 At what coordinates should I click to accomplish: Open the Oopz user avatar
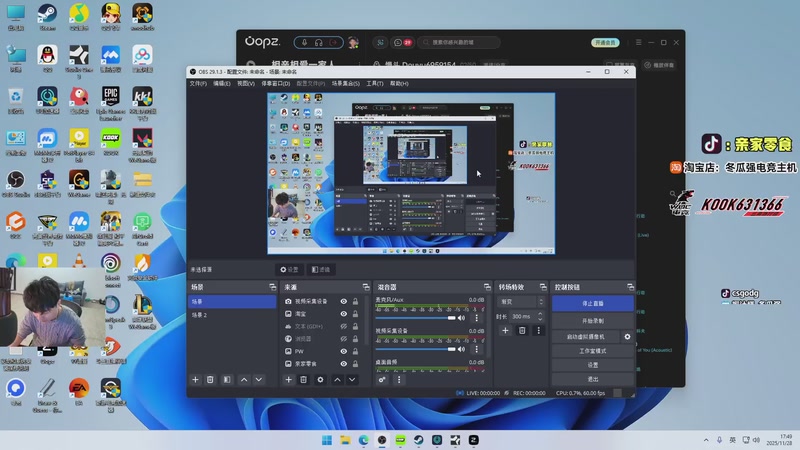pyautogui.click(x=353, y=42)
